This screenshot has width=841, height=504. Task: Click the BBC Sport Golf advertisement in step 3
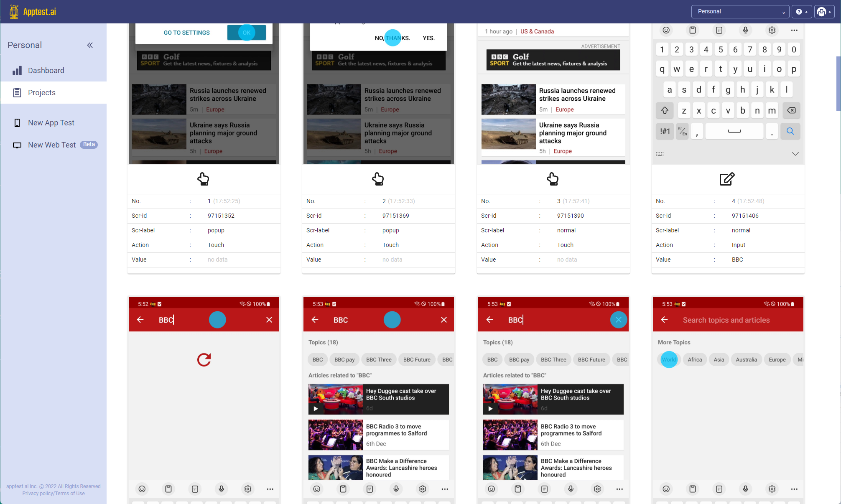553,60
